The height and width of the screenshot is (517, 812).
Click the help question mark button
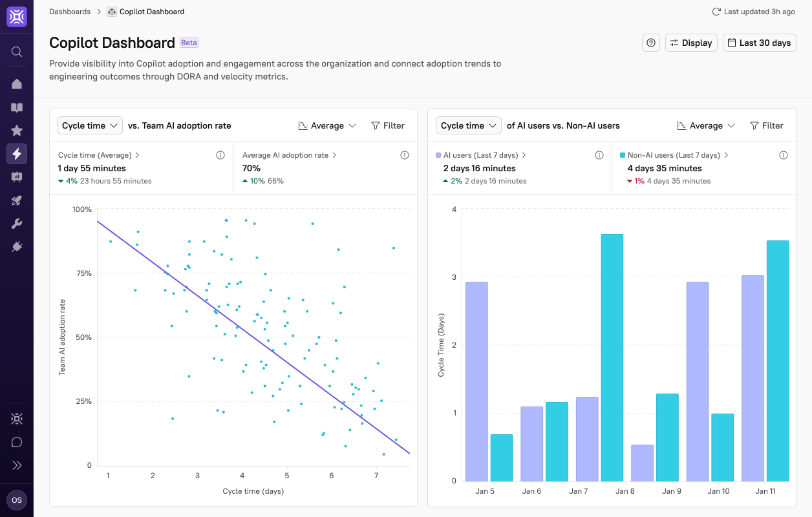pos(650,42)
